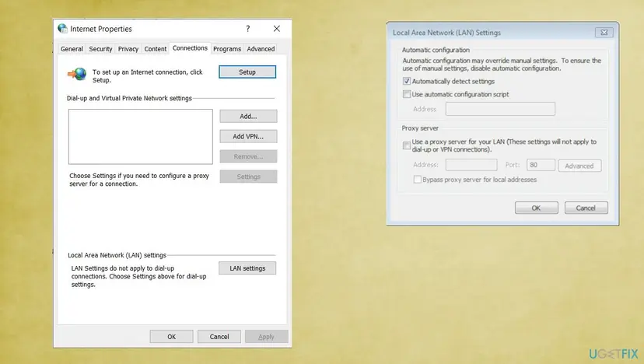Open the Advanced tab

click(261, 49)
